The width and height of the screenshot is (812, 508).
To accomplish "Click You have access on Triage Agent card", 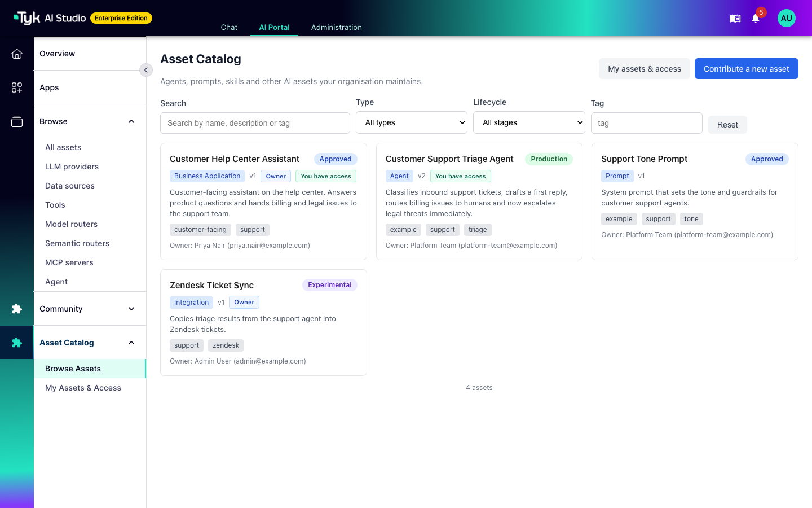I will [x=460, y=176].
